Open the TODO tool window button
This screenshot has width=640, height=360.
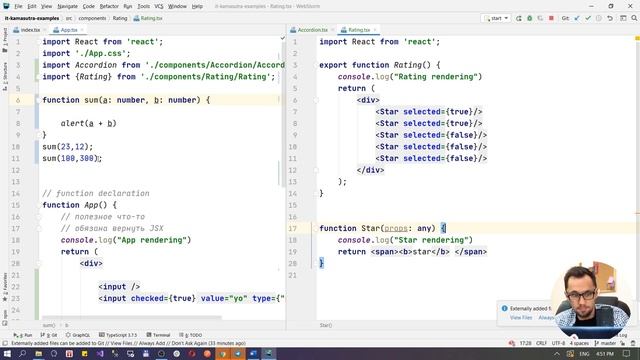pyautogui.click(x=190, y=335)
